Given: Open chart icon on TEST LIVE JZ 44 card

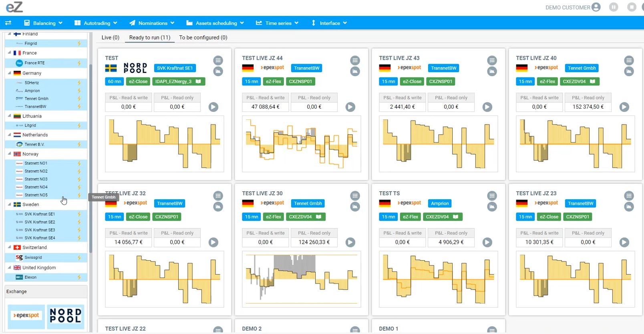Looking at the screenshot, I should 355,71.
